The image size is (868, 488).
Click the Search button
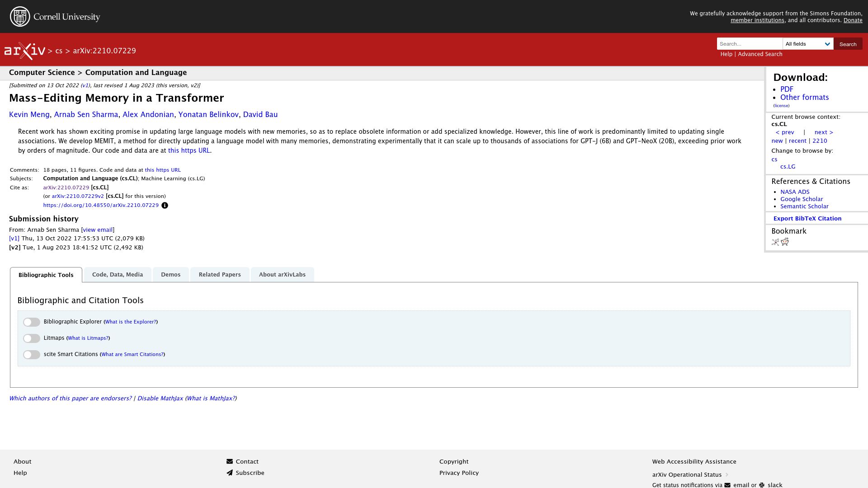[848, 44]
